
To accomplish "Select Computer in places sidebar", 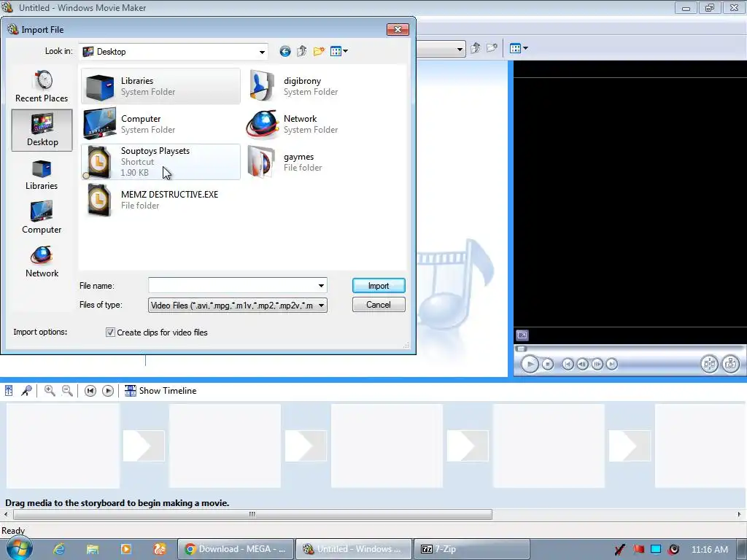I will click(42, 217).
